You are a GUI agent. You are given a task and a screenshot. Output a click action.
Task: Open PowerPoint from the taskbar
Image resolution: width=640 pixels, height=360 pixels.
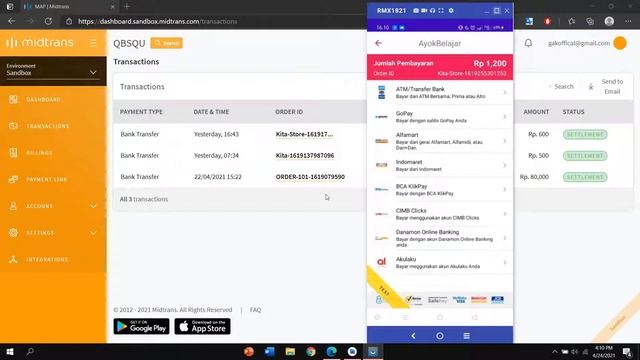pyautogui.click(x=249, y=351)
